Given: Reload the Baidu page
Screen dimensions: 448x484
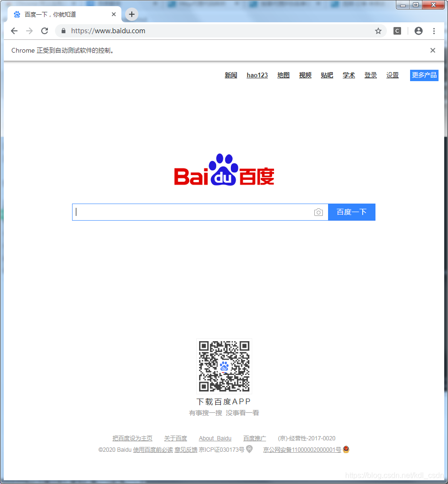Looking at the screenshot, I should point(45,31).
